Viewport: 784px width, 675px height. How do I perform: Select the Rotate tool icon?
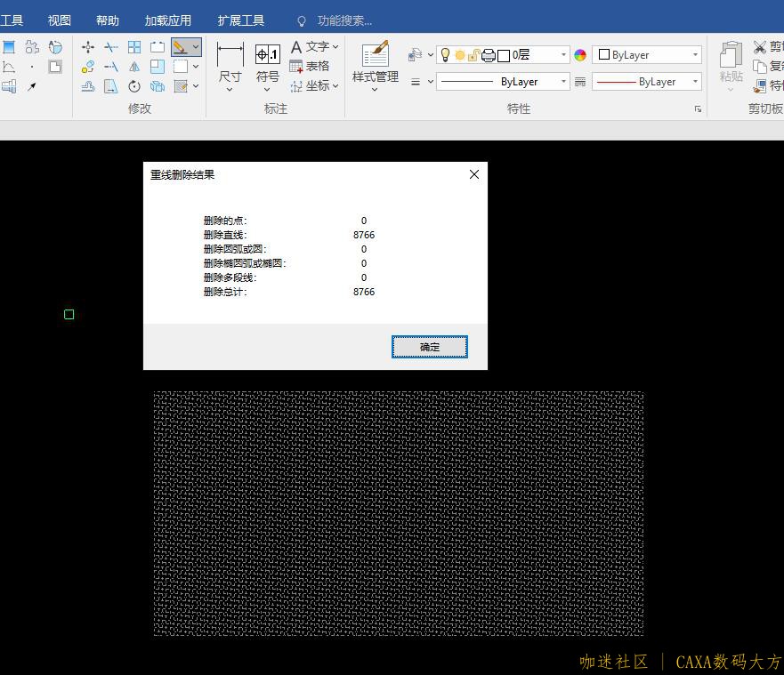point(134,86)
